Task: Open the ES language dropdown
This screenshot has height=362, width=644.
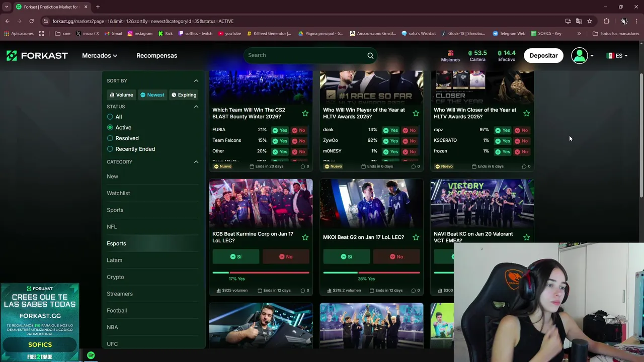Action: tap(617, 55)
